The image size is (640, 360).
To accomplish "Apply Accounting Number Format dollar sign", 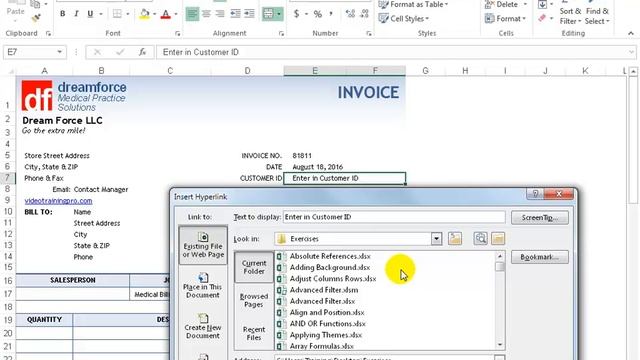I will 297,14.
